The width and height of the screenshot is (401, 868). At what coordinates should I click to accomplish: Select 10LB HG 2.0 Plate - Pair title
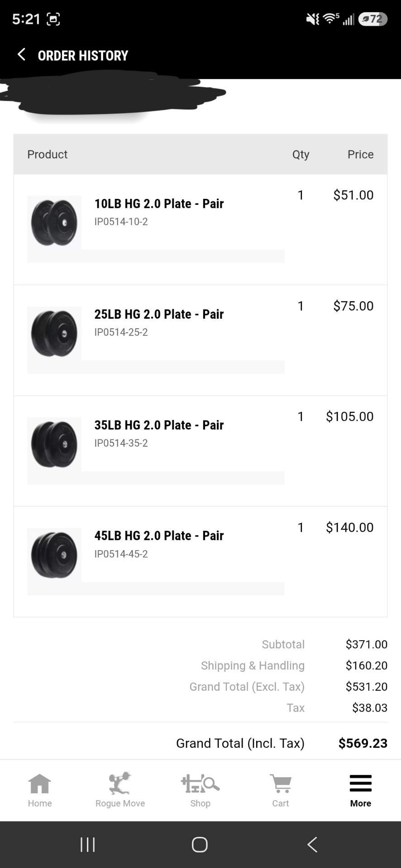point(159,203)
